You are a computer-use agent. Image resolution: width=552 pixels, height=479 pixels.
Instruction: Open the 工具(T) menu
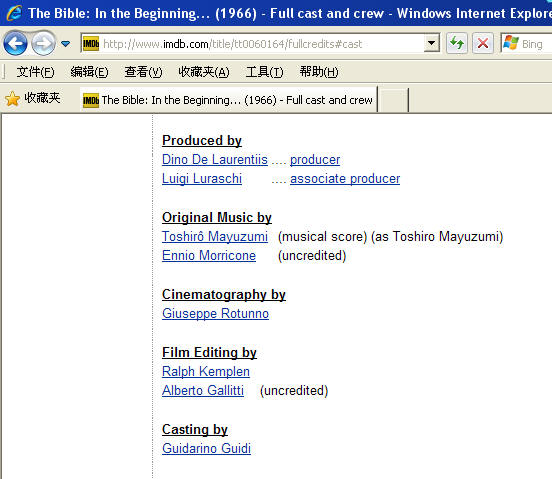pyautogui.click(x=264, y=72)
